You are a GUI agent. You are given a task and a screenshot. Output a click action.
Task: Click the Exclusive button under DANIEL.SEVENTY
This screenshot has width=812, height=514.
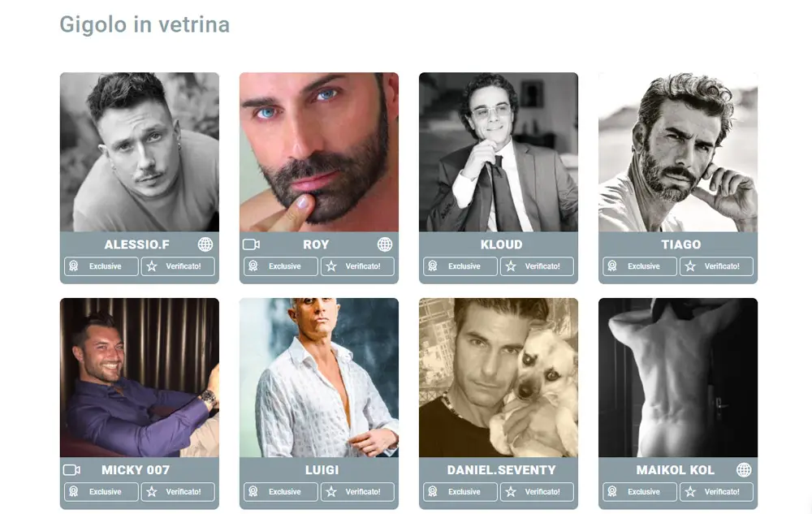point(460,492)
